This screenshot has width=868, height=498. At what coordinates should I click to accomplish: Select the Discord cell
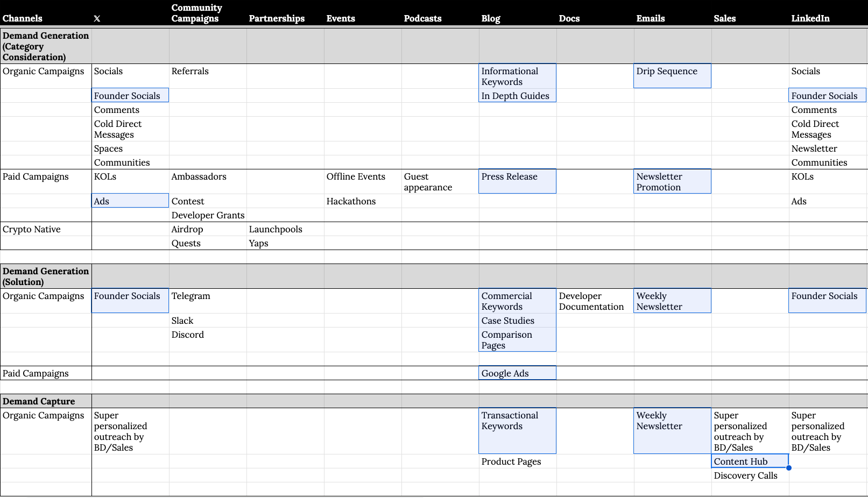pos(208,340)
